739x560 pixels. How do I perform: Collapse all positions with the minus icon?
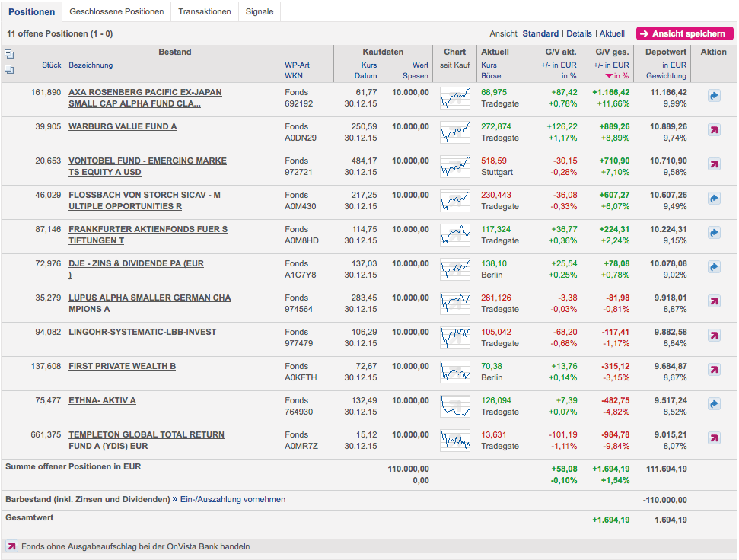tap(9, 69)
